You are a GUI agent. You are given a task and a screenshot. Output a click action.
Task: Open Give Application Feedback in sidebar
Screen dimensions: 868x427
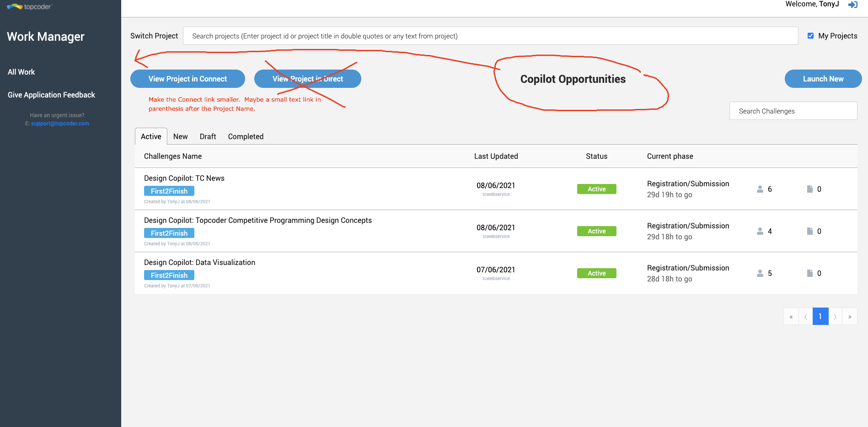[x=51, y=95]
